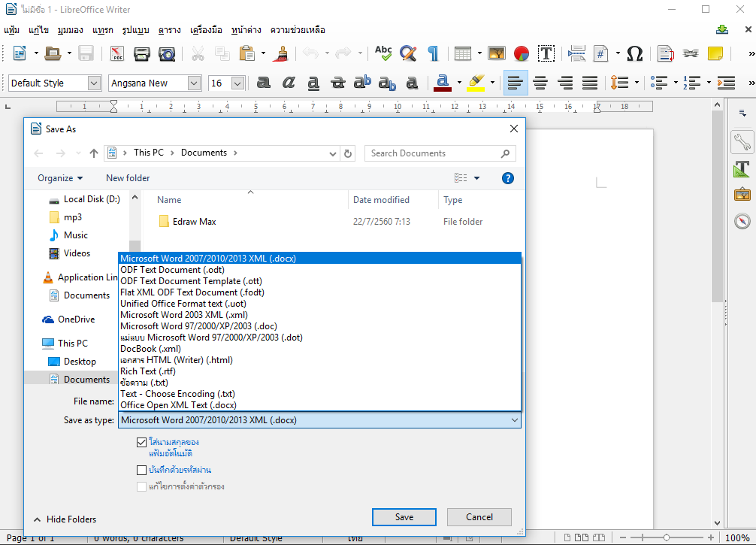Image resolution: width=756 pixels, height=545 pixels.
Task: Click the Export as PDF icon
Action: 116,53
